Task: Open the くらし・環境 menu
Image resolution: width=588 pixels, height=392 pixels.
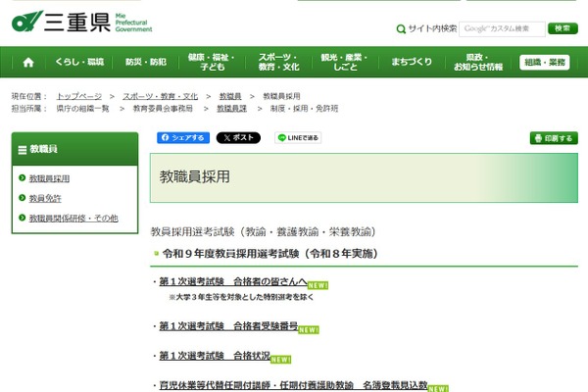Action: tap(79, 62)
